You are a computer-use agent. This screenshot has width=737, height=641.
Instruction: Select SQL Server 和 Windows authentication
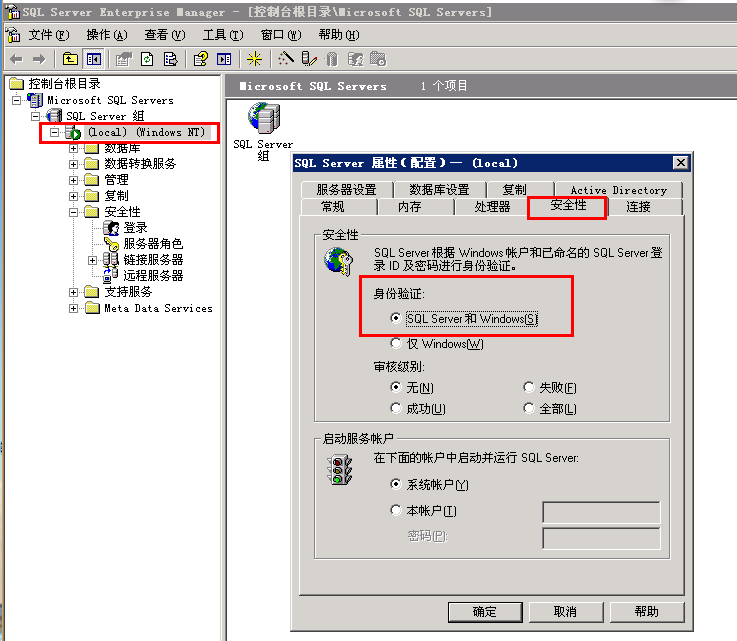(x=396, y=318)
